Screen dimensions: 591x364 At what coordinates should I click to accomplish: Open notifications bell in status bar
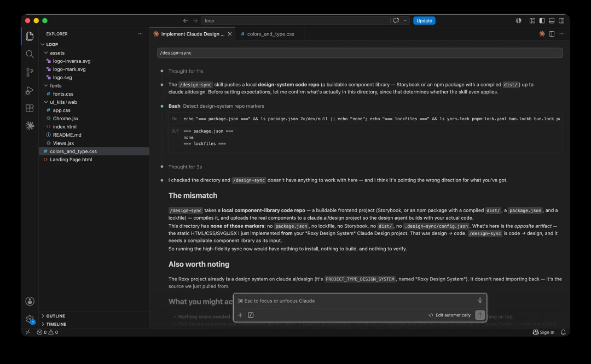tap(563, 332)
